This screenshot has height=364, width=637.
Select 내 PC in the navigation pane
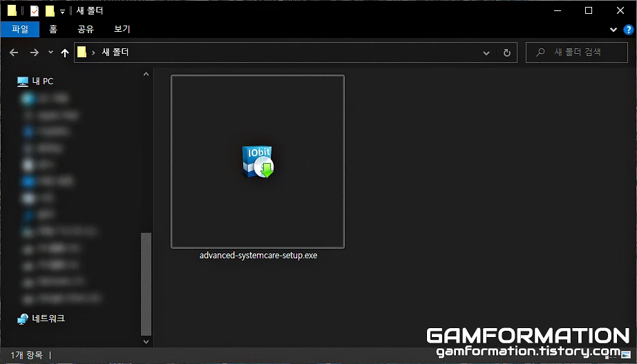click(x=43, y=82)
